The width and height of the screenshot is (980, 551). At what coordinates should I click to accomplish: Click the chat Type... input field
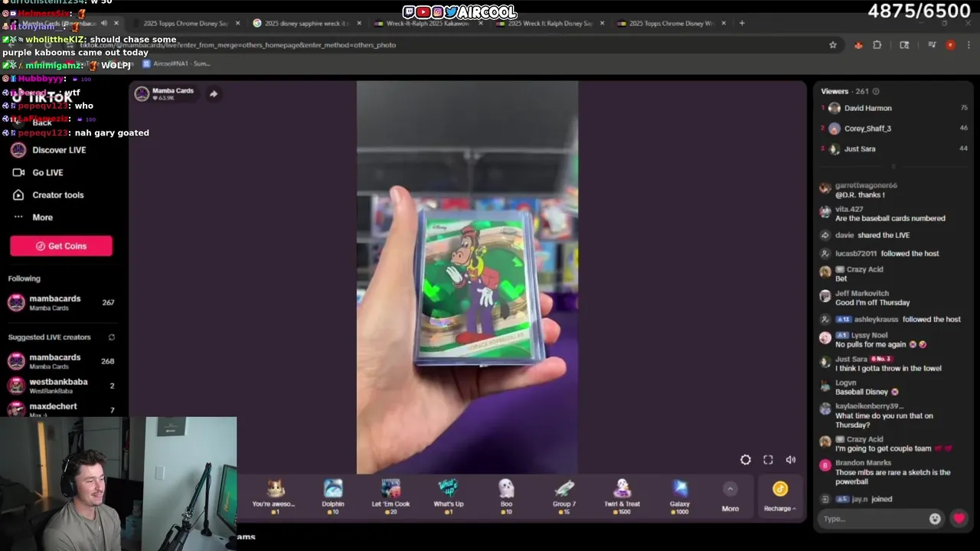pos(874,519)
